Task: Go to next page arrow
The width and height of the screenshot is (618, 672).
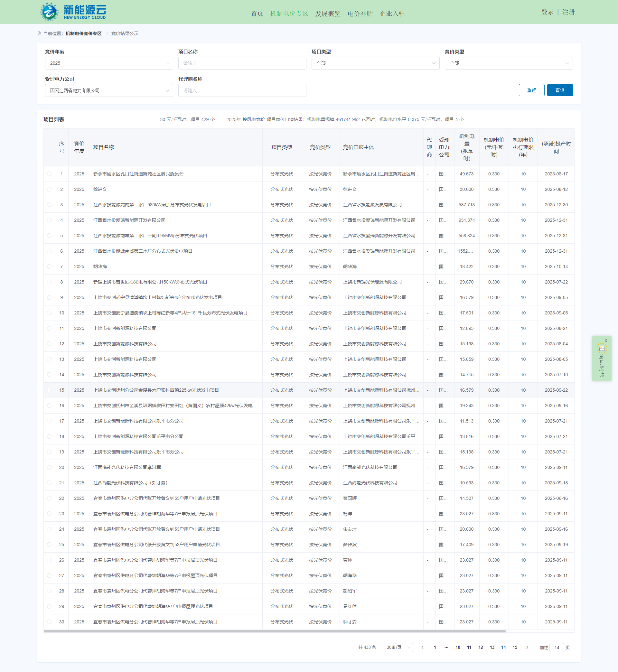Action: [x=527, y=648]
